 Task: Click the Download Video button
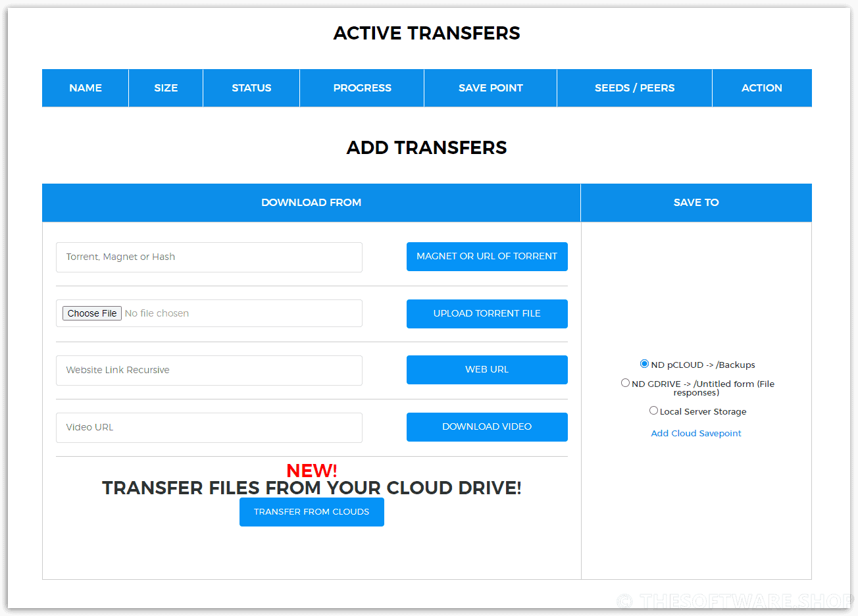coord(487,427)
